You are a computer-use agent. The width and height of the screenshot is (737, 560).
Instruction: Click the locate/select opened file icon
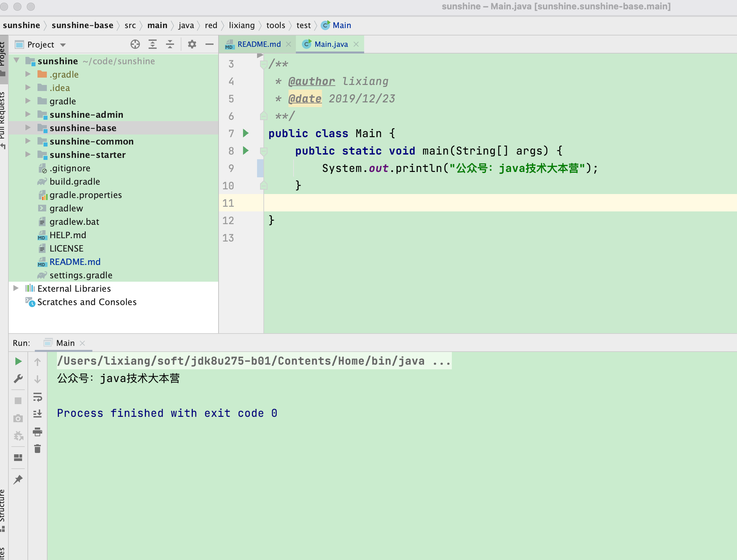135,44
